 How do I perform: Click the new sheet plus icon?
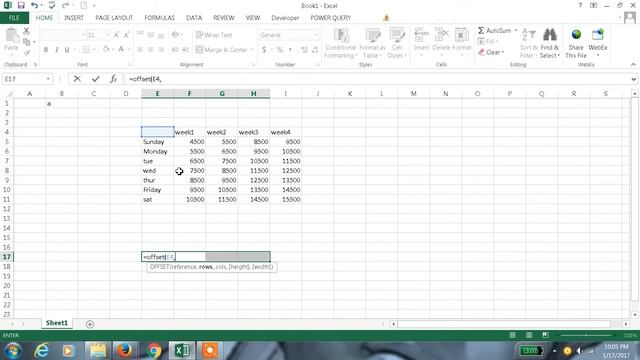coord(90,324)
